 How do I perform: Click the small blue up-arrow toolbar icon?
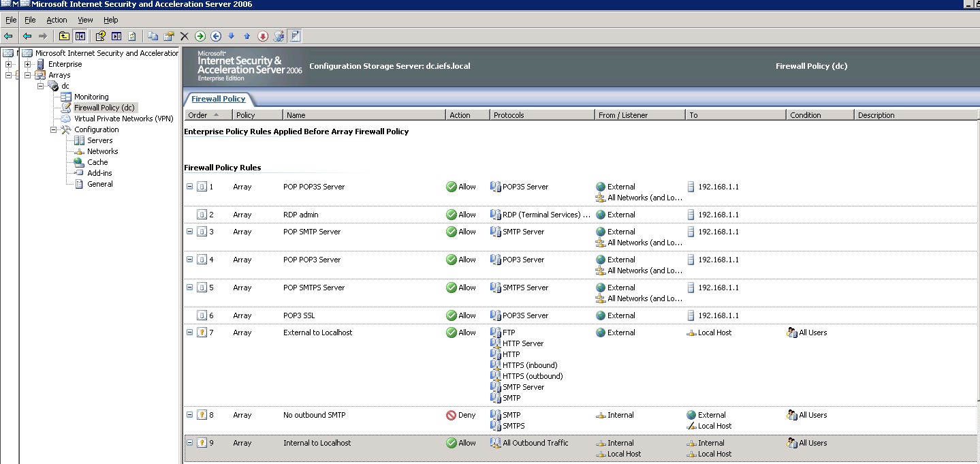tap(247, 36)
